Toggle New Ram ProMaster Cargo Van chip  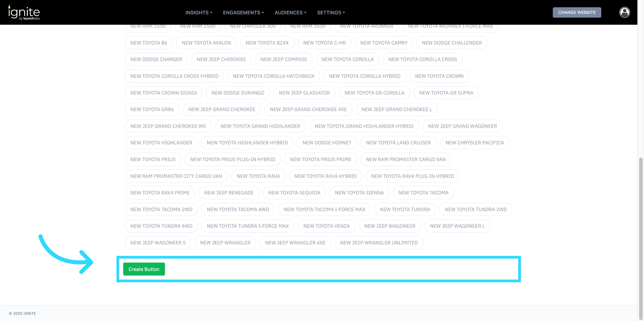405,160
